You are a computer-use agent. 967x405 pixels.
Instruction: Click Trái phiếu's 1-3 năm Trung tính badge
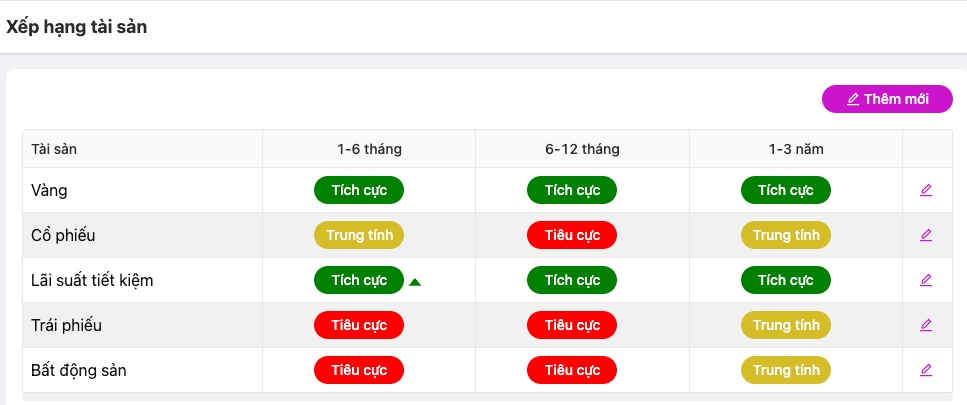click(x=786, y=325)
